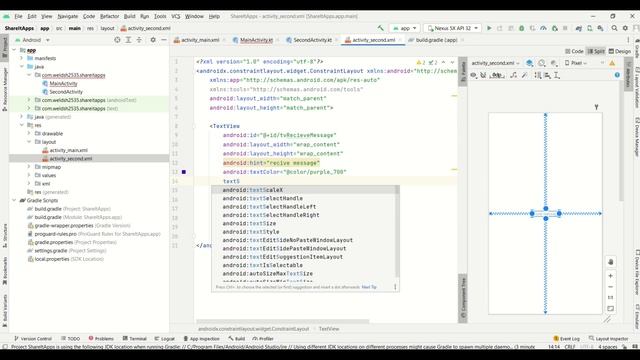Zoom in with plus icon on design surface
The image size is (640, 360).
pos(611,276)
